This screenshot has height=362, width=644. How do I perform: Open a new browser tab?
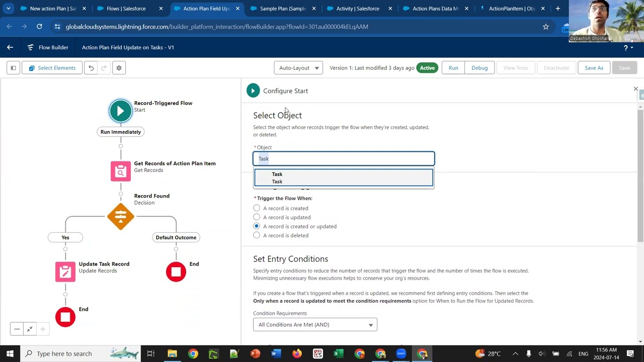coord(557,9)
